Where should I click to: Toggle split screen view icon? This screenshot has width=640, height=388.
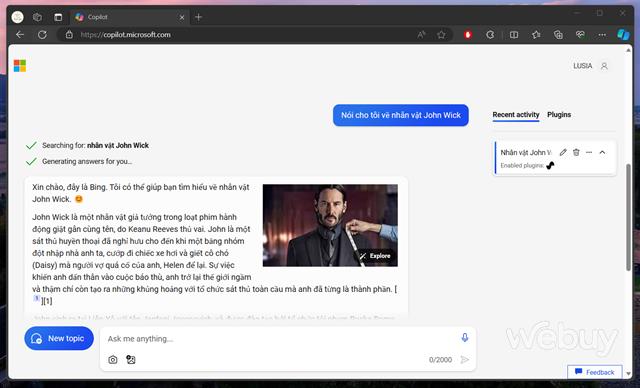pyautogui.click(x=514, y=35)
